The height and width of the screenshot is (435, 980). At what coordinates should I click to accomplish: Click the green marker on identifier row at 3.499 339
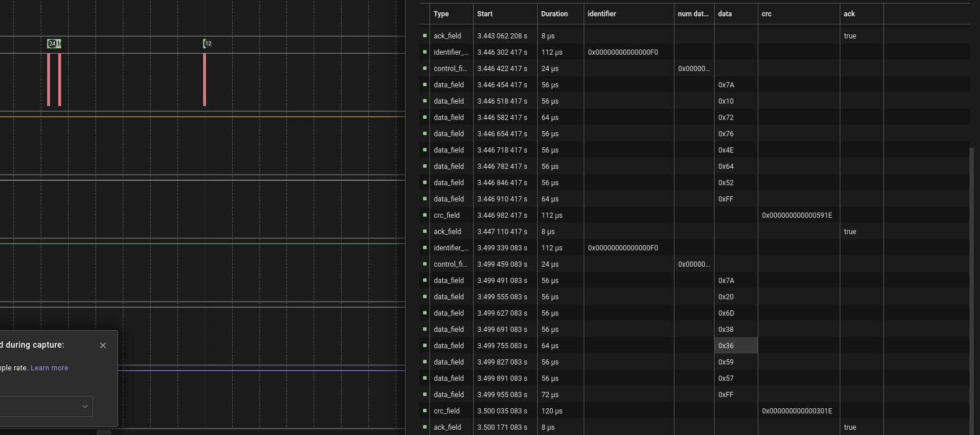click(425, 247)
